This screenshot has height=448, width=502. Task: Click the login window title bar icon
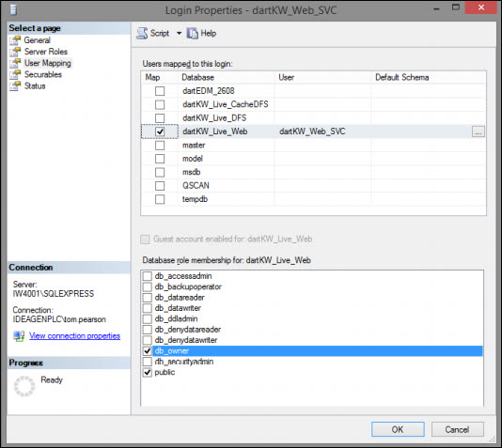pyautogui.click(x=13, y=9)
